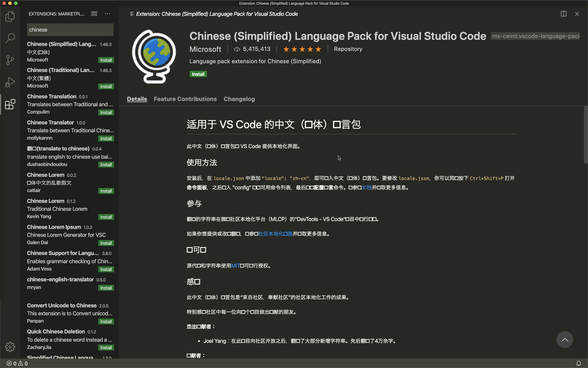Install Chinese Support for LanguageTool

click(106, 269)
